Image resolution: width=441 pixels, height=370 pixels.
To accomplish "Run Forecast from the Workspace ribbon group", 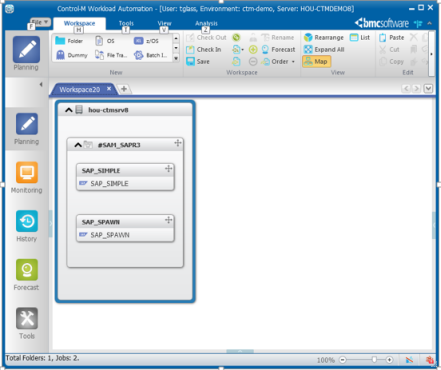I will click(278, 50).
